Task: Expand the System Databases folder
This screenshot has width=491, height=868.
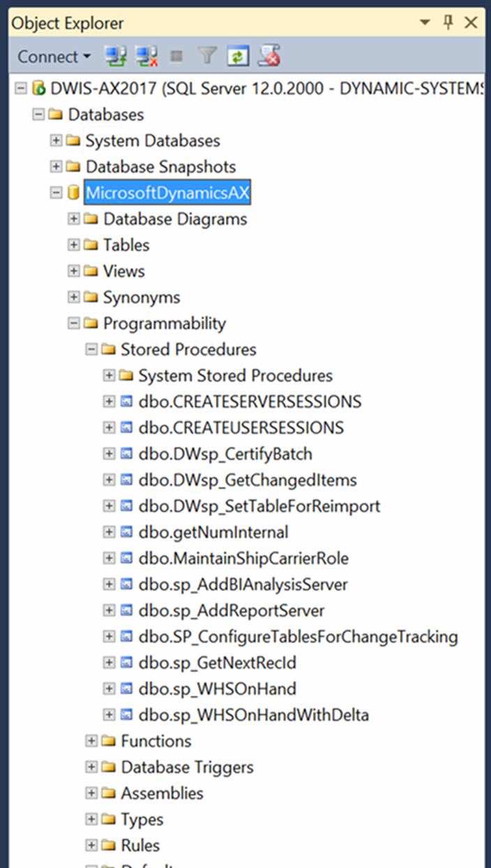Action: pos(56,141)
